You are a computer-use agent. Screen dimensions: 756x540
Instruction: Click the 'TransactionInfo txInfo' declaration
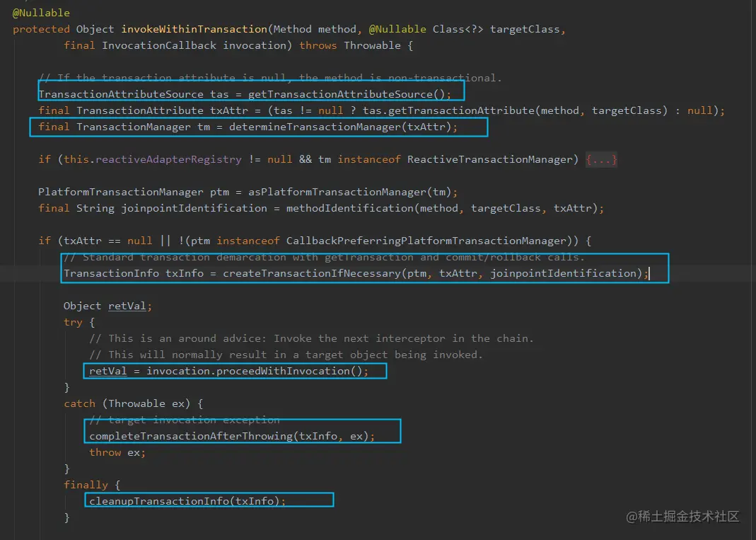click(134, 273)
